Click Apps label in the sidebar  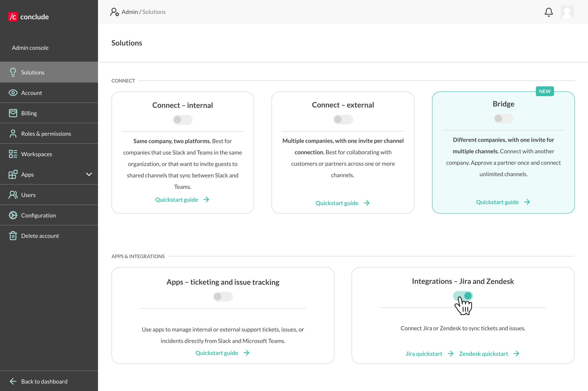pyautogui.click(x=27, y=175)
